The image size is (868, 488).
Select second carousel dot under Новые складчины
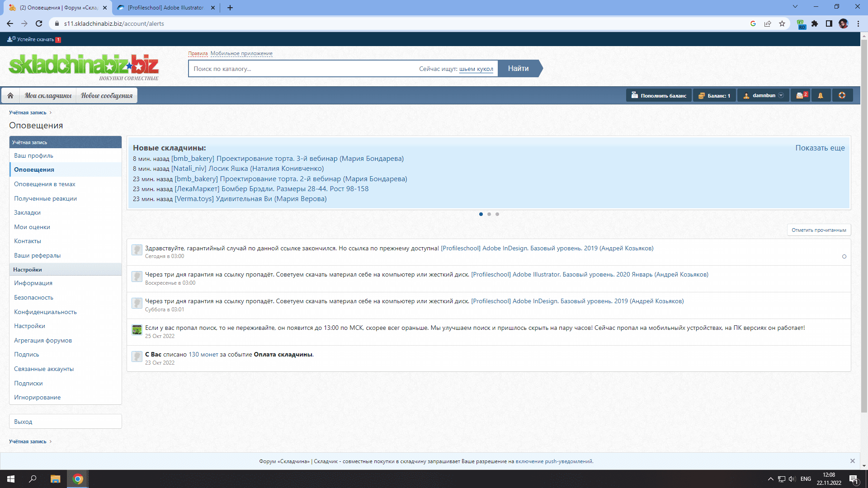[x=489, y=214]
